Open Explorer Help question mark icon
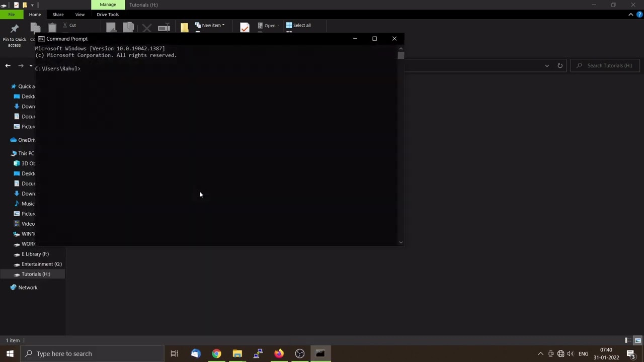The image size is (644, 362). [x=639, y=15]
